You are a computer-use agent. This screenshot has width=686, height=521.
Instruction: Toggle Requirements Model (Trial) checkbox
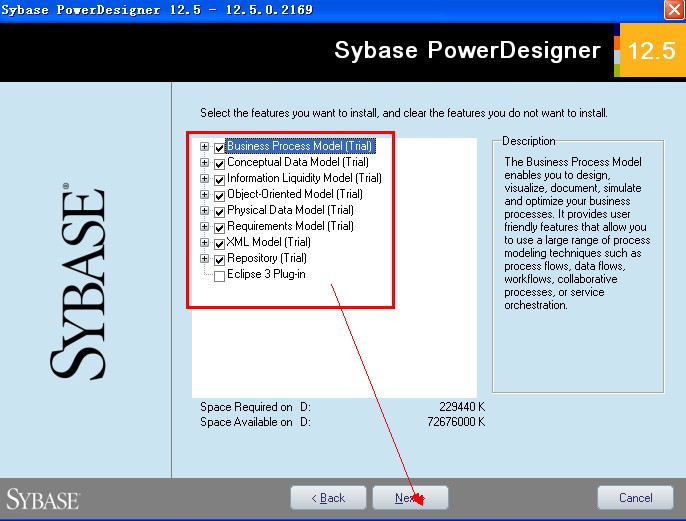click(219, 228)
